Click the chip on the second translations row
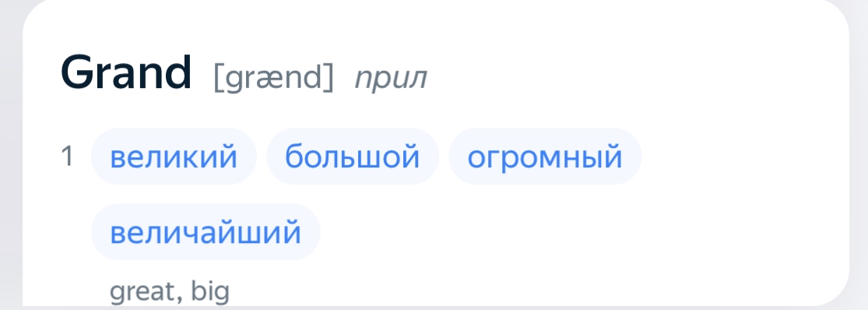This screenshot has width=868, height=310. pyautogui.click(x=206, y=232)
